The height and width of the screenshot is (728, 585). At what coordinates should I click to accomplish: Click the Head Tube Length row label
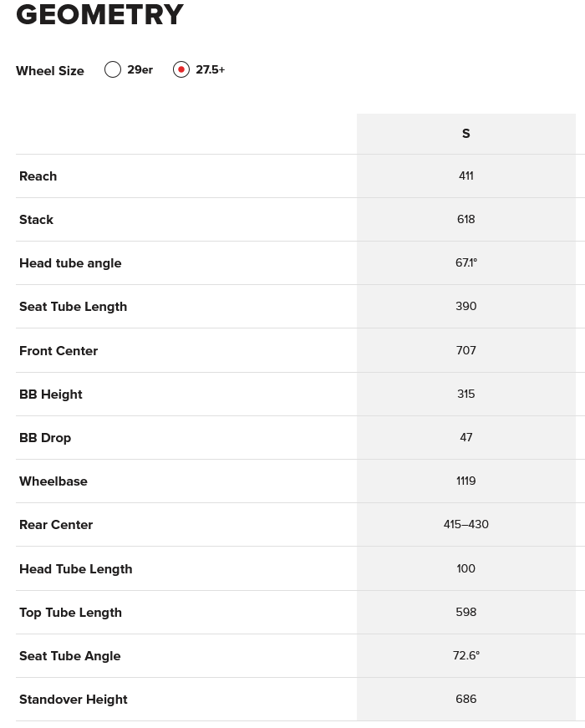point(75,569)
